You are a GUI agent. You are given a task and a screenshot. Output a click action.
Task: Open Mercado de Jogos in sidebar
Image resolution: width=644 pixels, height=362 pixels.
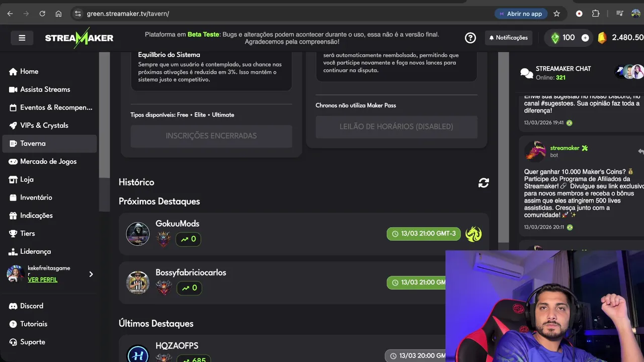click(49, 161)
